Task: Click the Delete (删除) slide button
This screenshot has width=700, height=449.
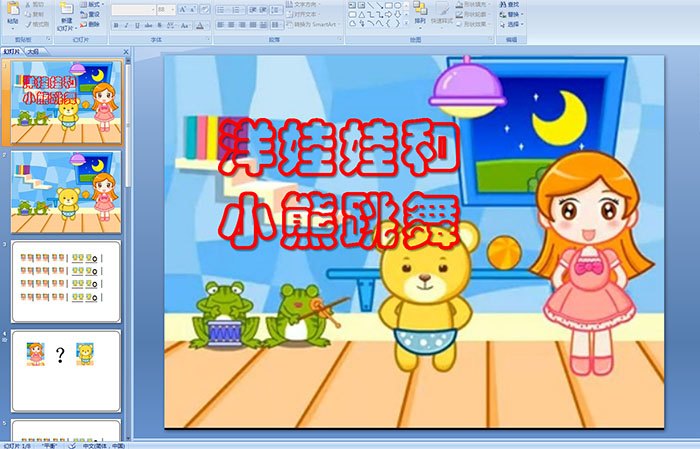Action: 91,24
